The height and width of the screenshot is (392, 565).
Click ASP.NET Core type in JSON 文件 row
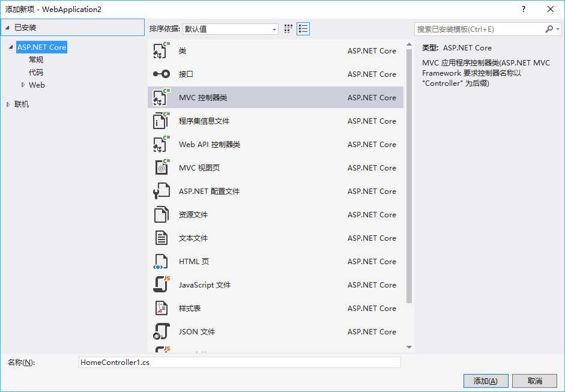click(x=372, y=332)
